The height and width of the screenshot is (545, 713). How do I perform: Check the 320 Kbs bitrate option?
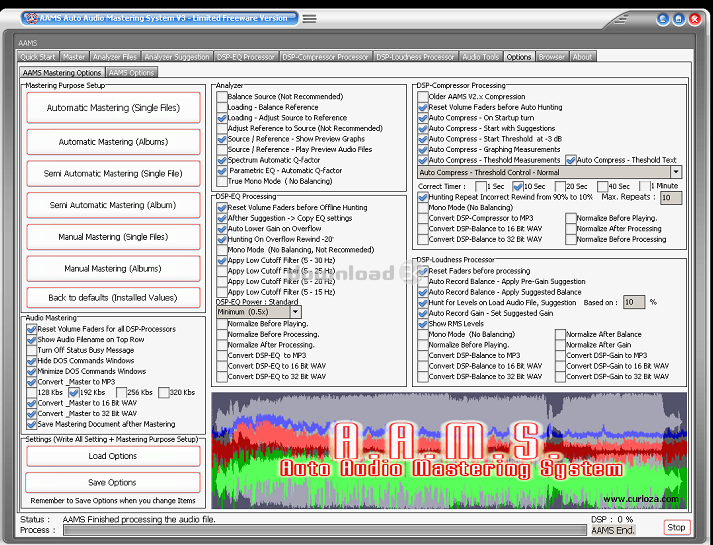(x=164, y=392)
